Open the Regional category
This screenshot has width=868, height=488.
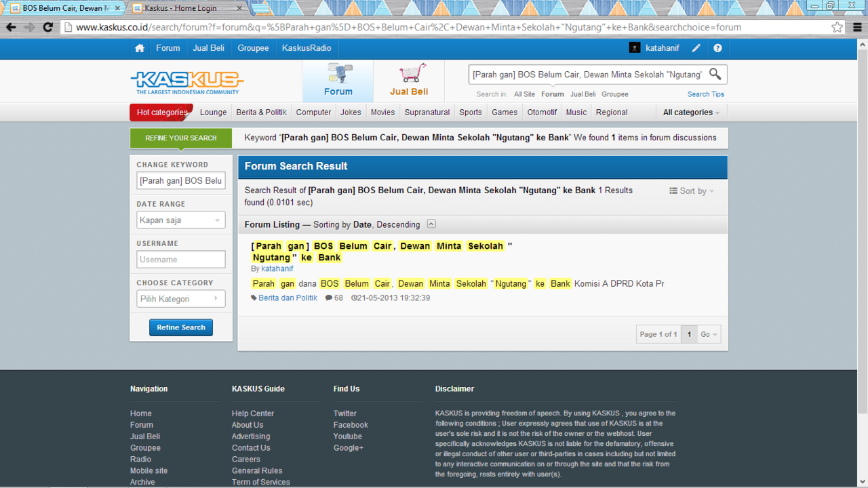[612, 113]
